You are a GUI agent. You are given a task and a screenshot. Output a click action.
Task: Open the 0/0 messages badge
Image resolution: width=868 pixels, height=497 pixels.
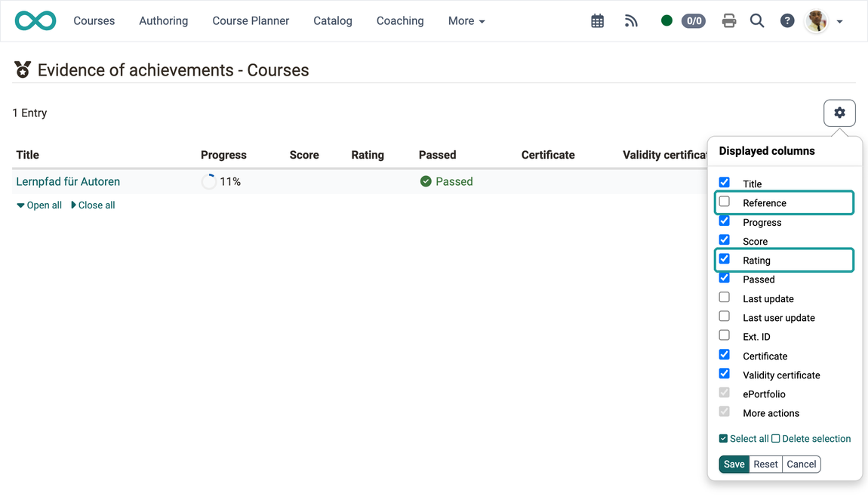(x=694, y=21)
